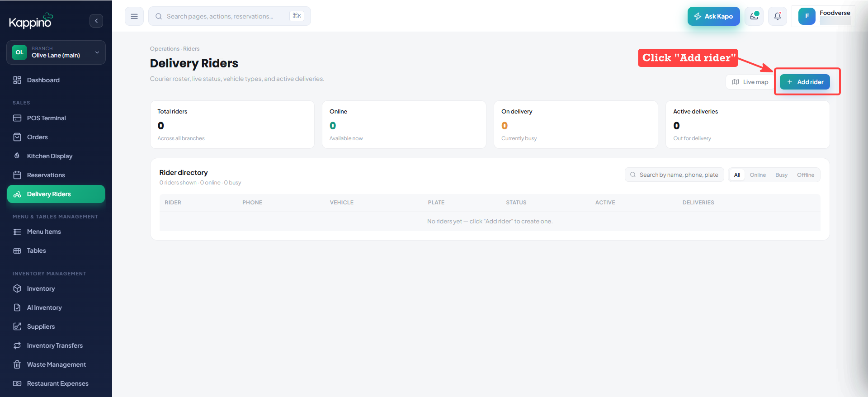
Task: Click the Orders bag icon
Action: pyautogui.click(x=17, y=137)
